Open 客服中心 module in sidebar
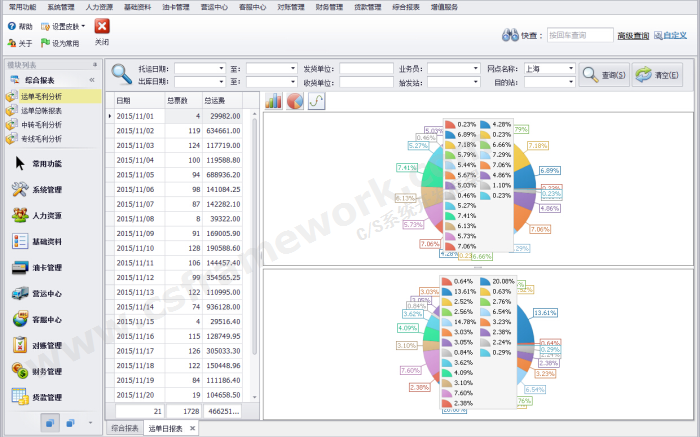The width and height of the screenshot is (700, 437). [47, 319]
